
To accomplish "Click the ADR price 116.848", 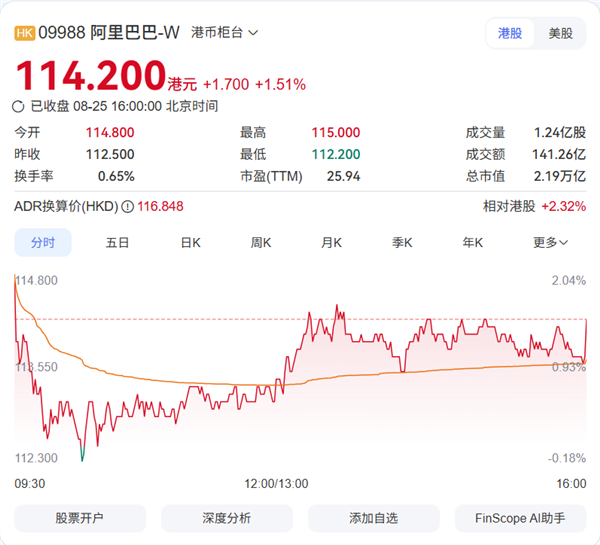I will click(160, 207).
